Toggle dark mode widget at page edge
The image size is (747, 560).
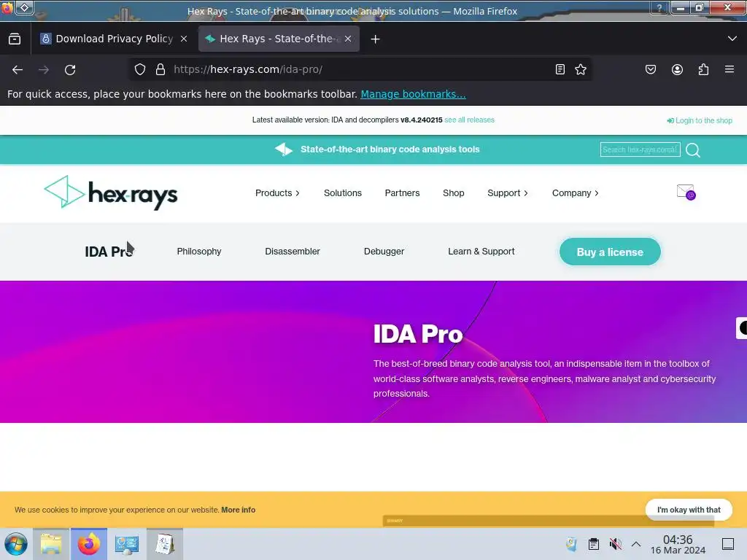[742, 328]
